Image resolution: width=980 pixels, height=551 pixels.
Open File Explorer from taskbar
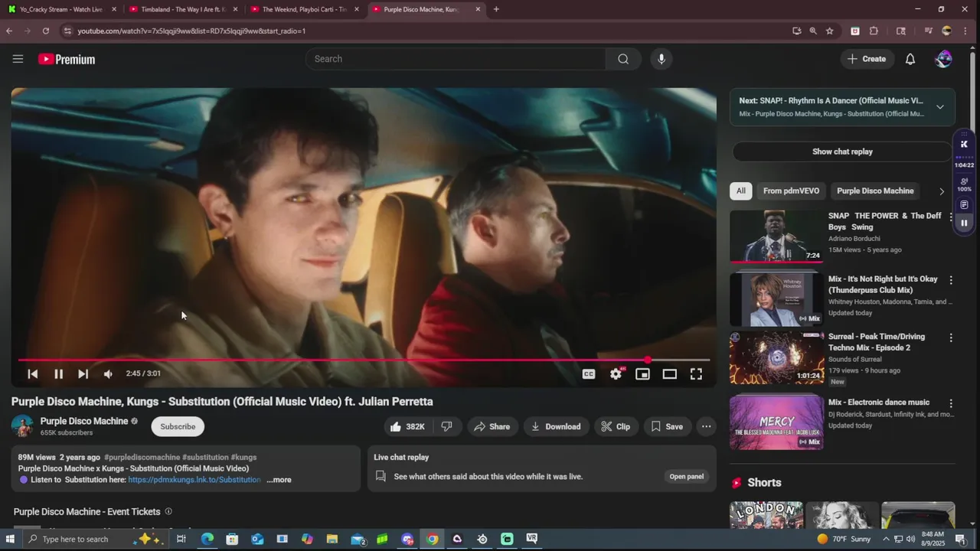pyautogui.click(x=332, y=539)
